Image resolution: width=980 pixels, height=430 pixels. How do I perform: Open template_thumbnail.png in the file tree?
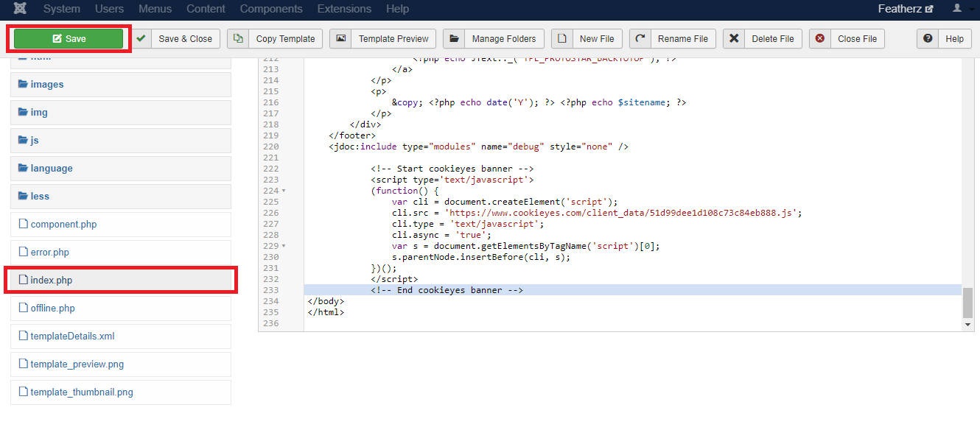pos(121,392)
